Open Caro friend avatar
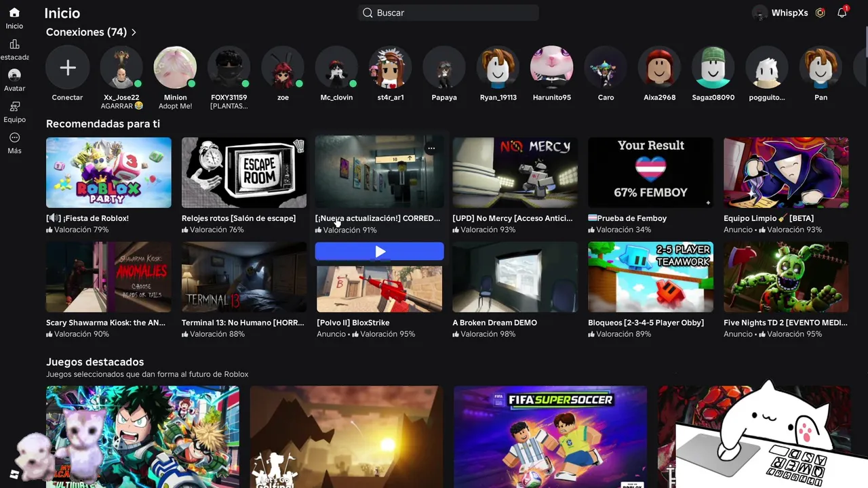The height and width of the screenshot is (488, 868). tap(606, 68)
